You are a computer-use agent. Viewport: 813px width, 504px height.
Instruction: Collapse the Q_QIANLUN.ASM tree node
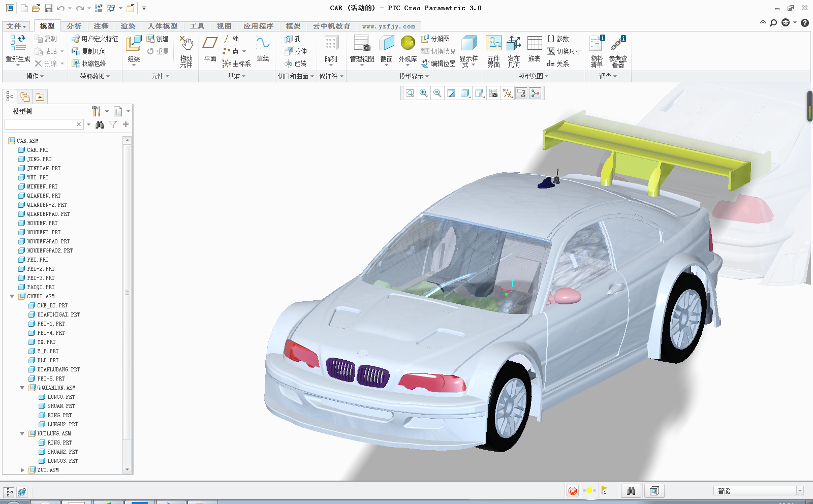22,388
